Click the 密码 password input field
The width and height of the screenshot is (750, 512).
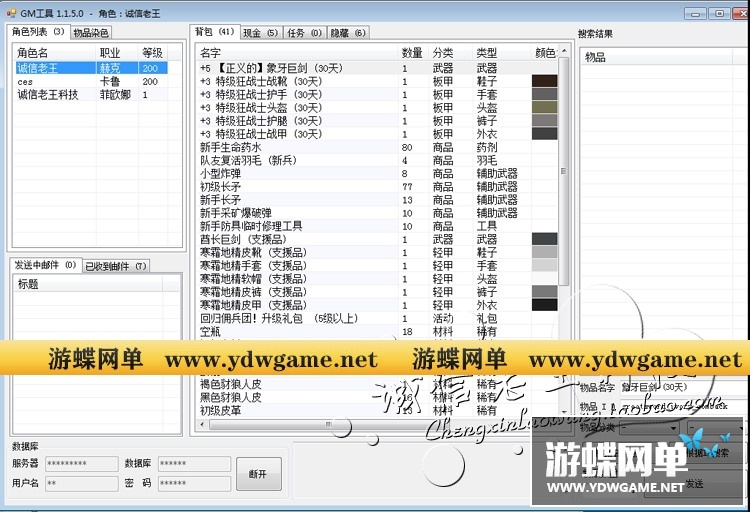(194, 483)
